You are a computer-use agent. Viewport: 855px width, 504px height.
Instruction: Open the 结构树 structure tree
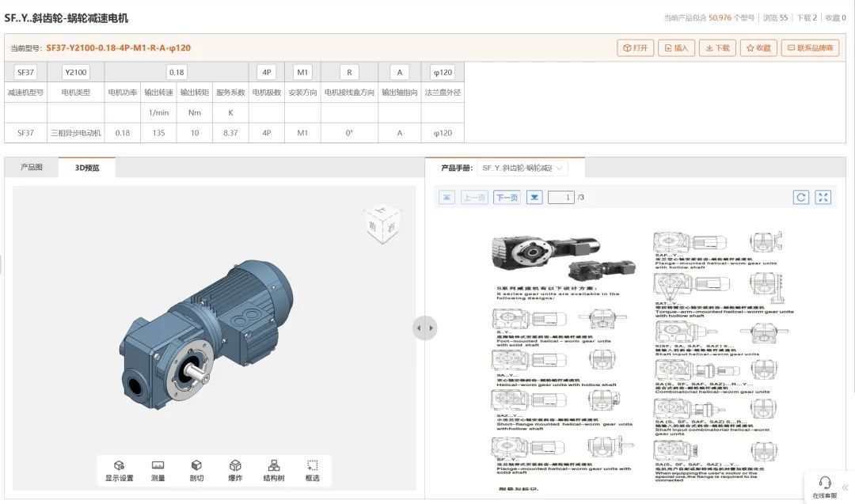[274, 471]
